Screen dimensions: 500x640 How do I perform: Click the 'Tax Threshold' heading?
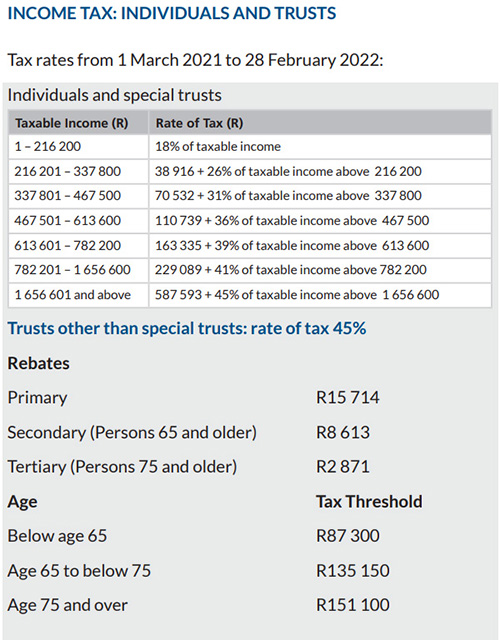click(369, 502)
